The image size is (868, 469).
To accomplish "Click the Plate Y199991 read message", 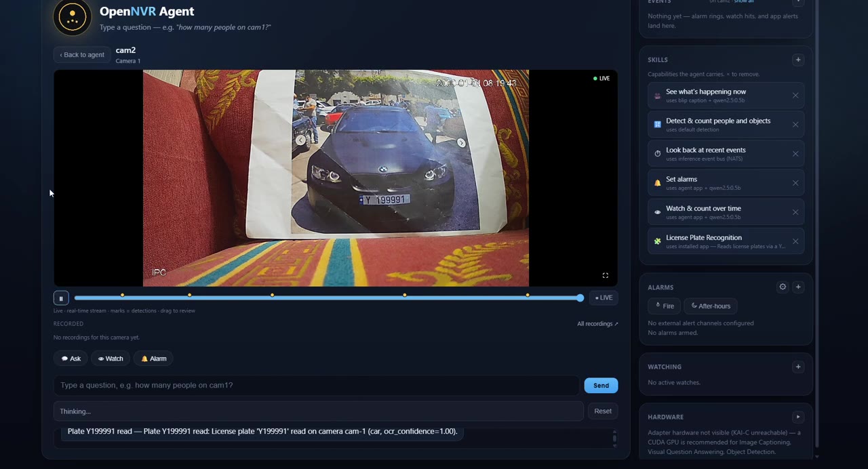I will pyautogui.click(x=262, y=432).
